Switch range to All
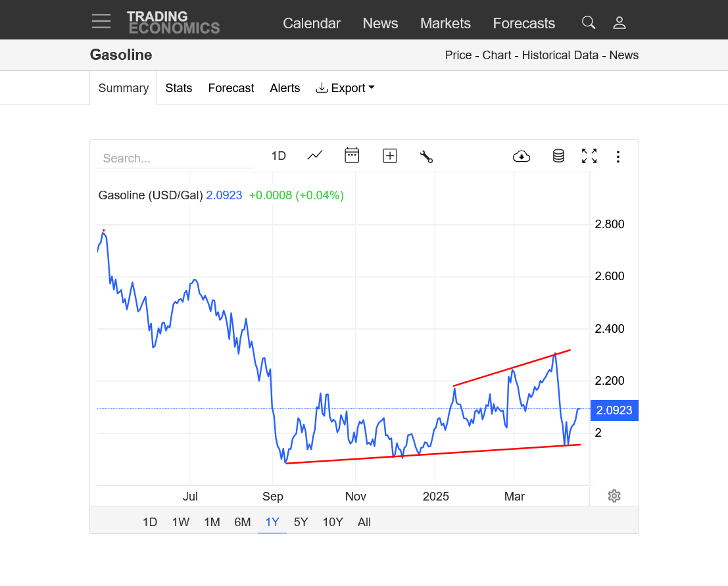 coord(364,522)
